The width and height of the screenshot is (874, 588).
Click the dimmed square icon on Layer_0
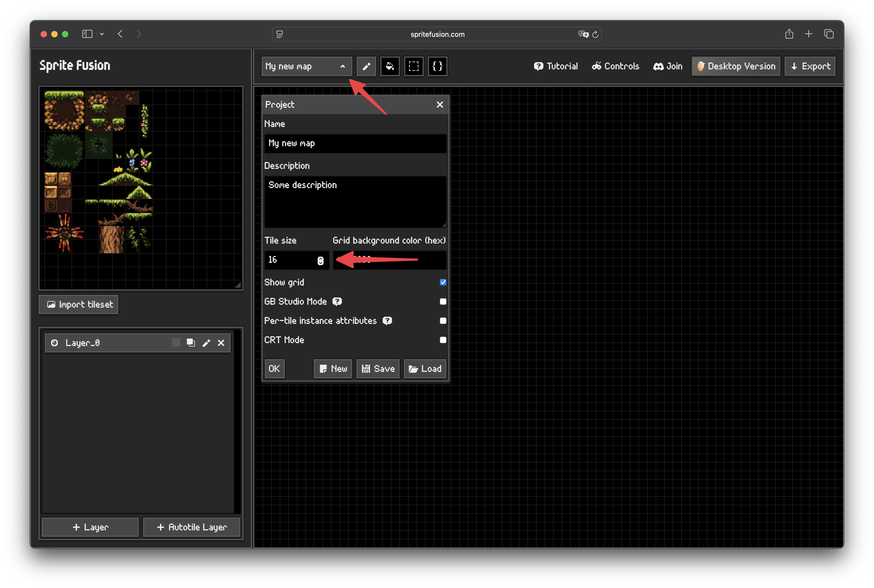click(176, 343)
